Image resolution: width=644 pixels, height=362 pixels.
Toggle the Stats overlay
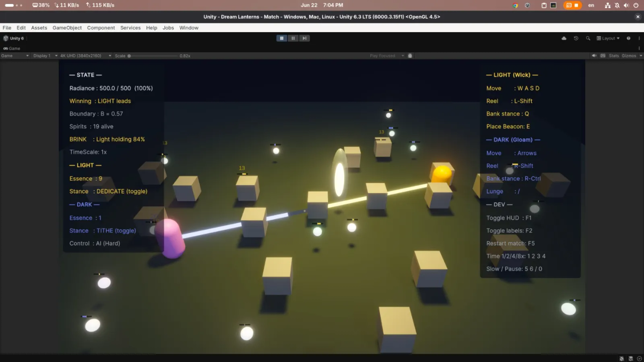coord(614,56)
